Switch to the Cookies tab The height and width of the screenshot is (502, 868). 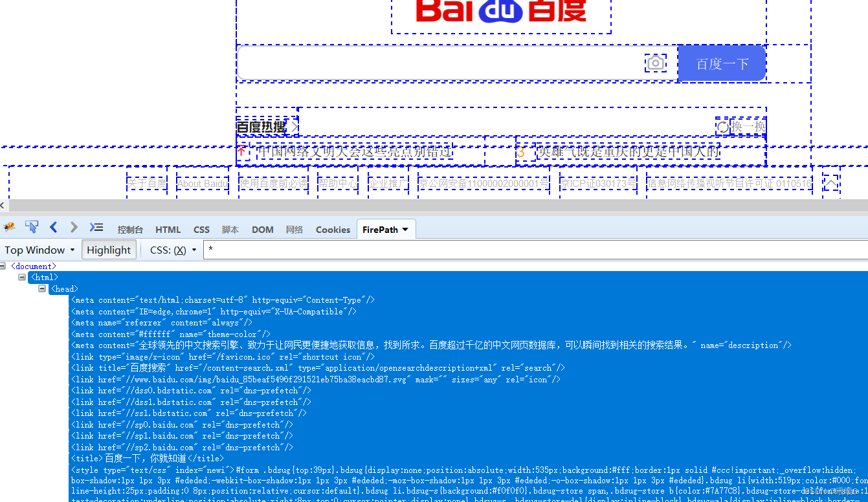pyautogui.click(x=333, y=230)
